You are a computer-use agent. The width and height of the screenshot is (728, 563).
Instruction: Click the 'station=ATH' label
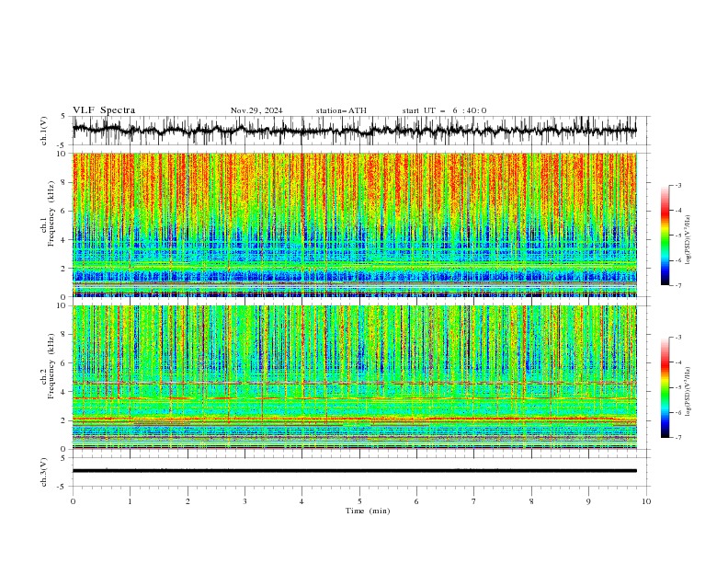(x=341, y=110)
